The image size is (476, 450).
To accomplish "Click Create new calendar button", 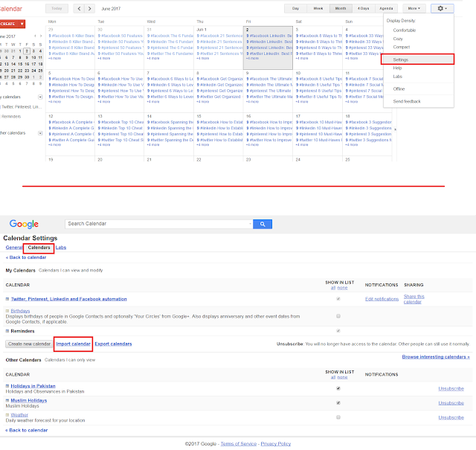I will (x=29, y=344).
